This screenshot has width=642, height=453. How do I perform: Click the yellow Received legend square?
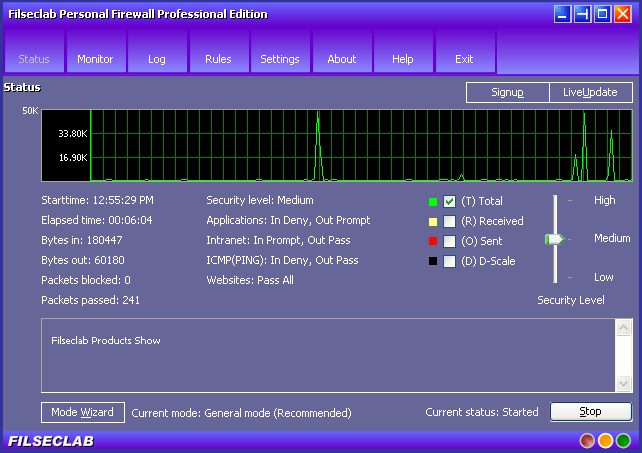433,221
